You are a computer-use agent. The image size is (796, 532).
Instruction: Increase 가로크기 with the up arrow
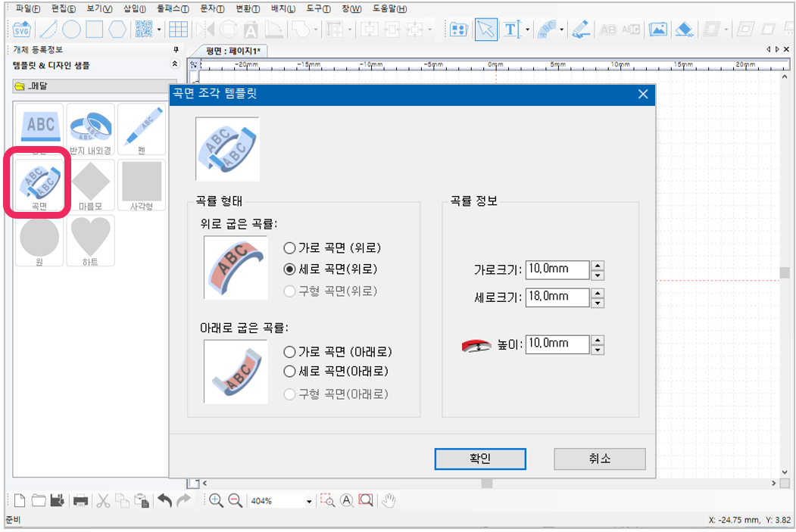click(598, 265)
